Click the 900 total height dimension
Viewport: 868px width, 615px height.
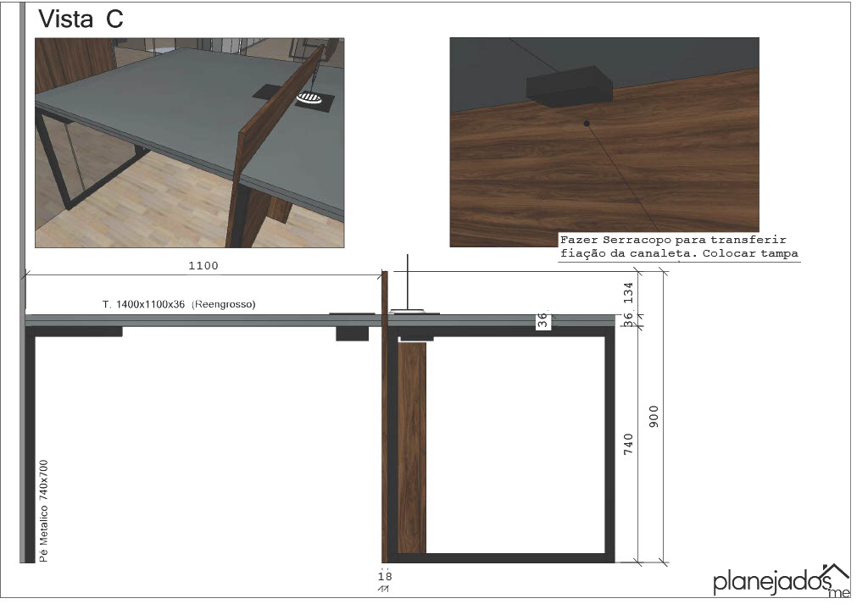[654, 415]
